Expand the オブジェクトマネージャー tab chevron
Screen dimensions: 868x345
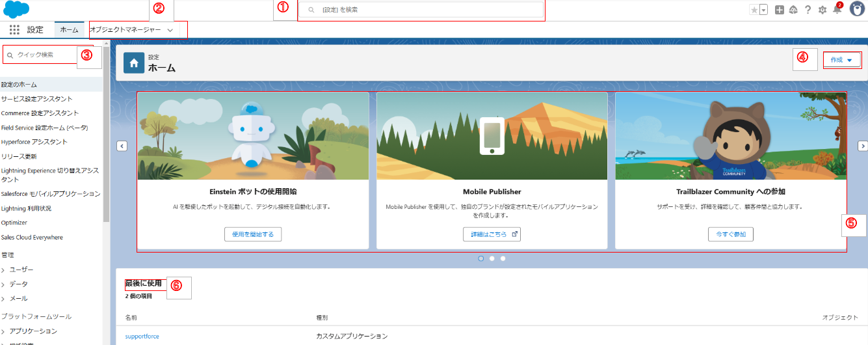point(170,31)
